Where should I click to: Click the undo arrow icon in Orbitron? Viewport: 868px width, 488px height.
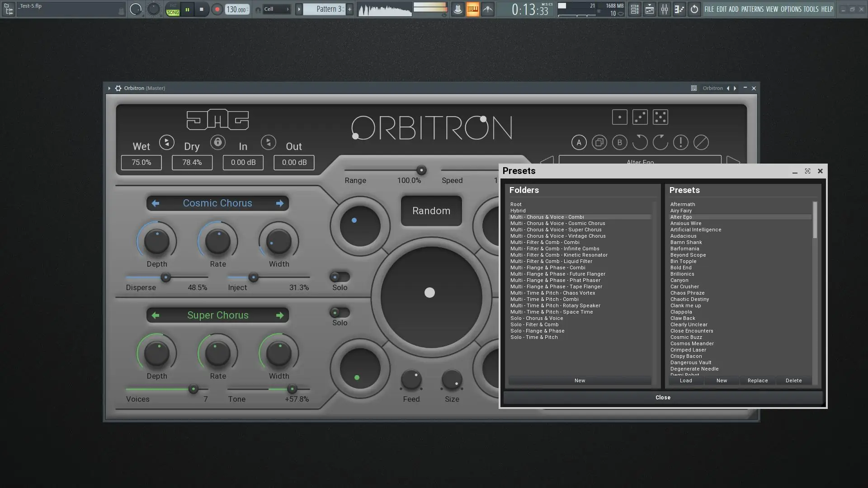(640, 142)
